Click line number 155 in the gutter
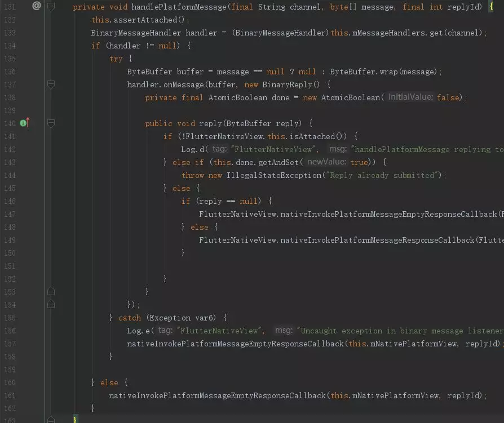The height and width of the screenshot is (423, 504). [10, 318]
